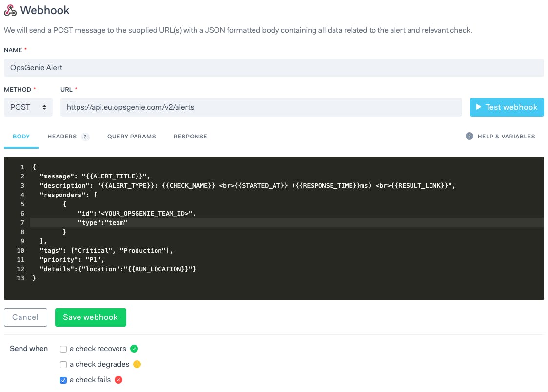Click the headers count badge 2

85,137
